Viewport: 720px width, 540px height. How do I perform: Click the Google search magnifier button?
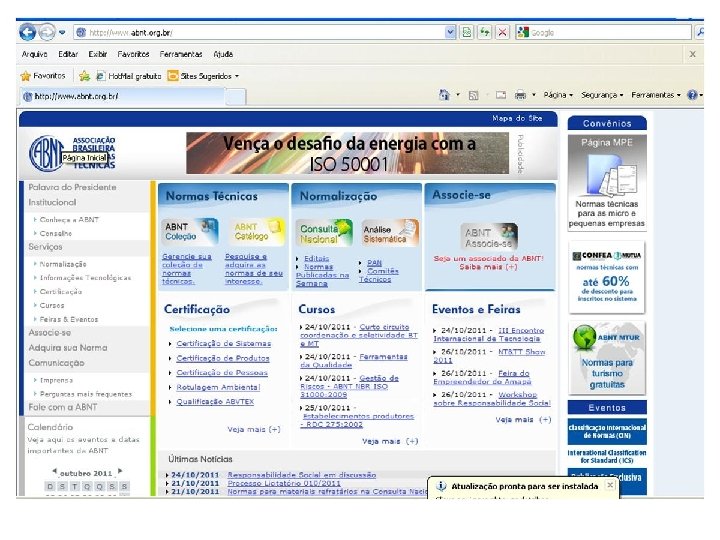point(699,32)
